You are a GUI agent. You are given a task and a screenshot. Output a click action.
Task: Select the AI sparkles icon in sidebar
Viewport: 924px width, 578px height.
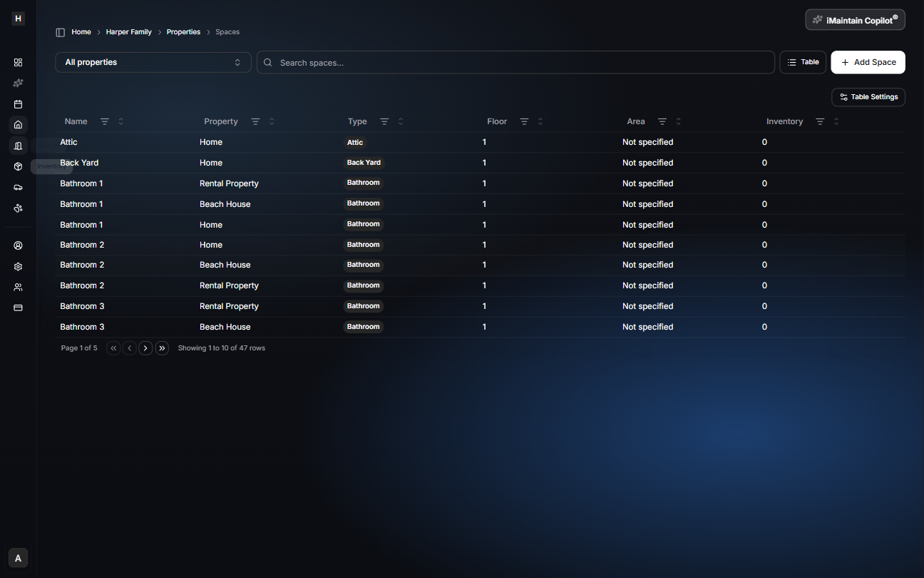click(18, 83)
